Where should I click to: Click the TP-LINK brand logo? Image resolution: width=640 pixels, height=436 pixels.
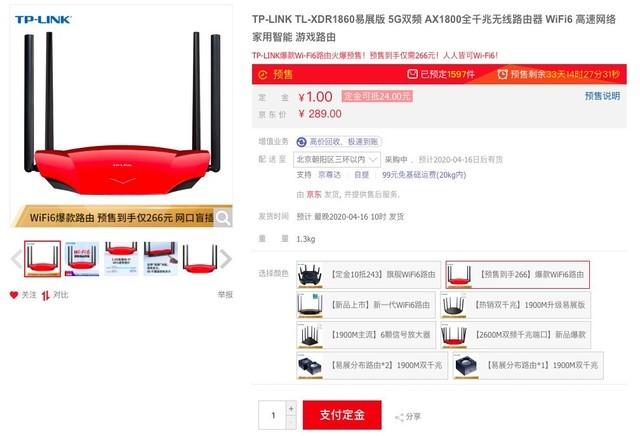43,20
